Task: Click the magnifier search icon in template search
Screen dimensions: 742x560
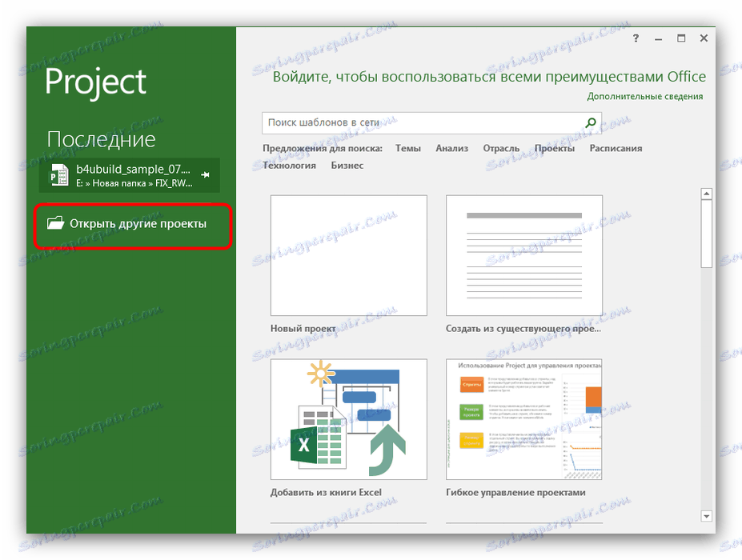Action: click(x=591, y=123)
